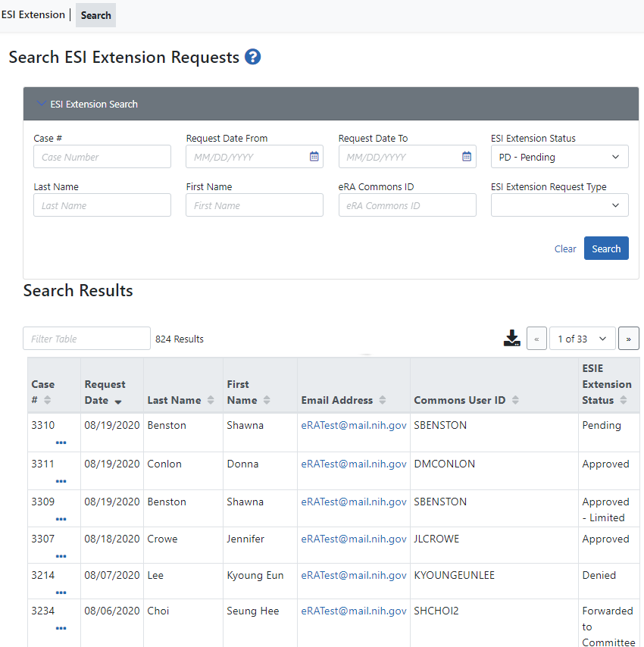Screen dimensions: 644x647
Task: Download search results via export icon
Action: pyautogui.click(x=511, y=339)
